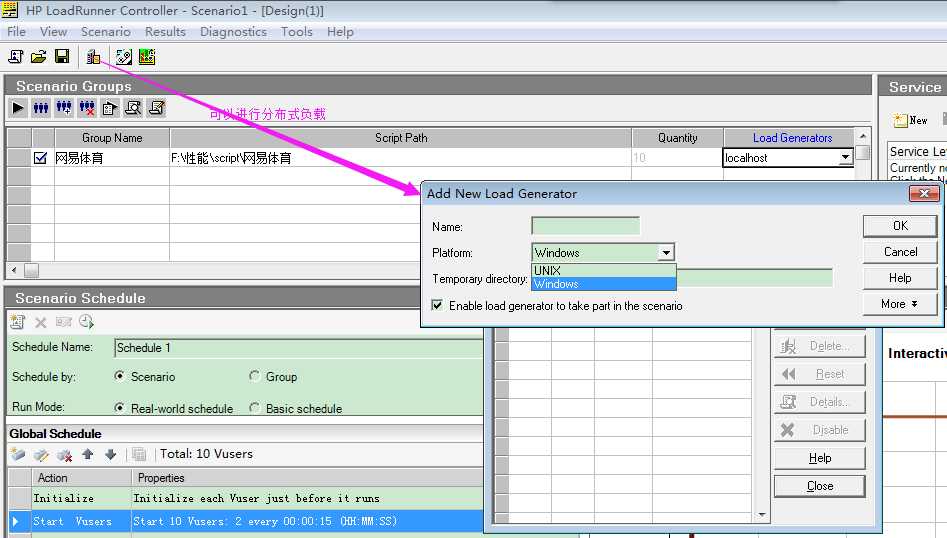The width and height of the screenshot is (947, 538).
Task: Move the action down with the down arrow
Action: 111,454
